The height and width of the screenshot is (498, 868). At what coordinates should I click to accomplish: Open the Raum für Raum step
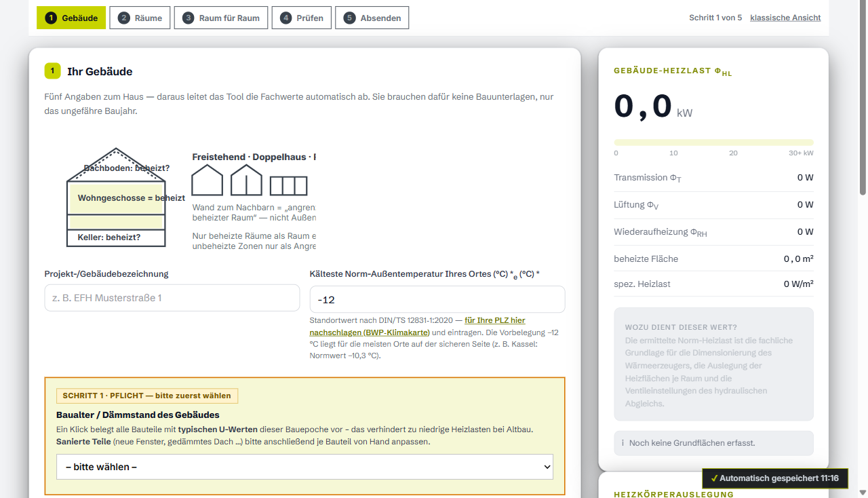click(x=221, y=18)
